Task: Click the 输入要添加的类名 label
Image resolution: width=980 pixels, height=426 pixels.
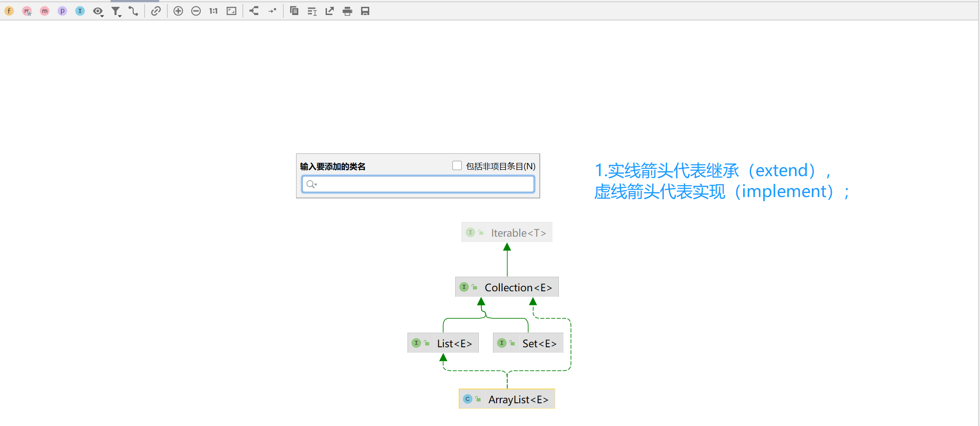Action: click(333, 167)
